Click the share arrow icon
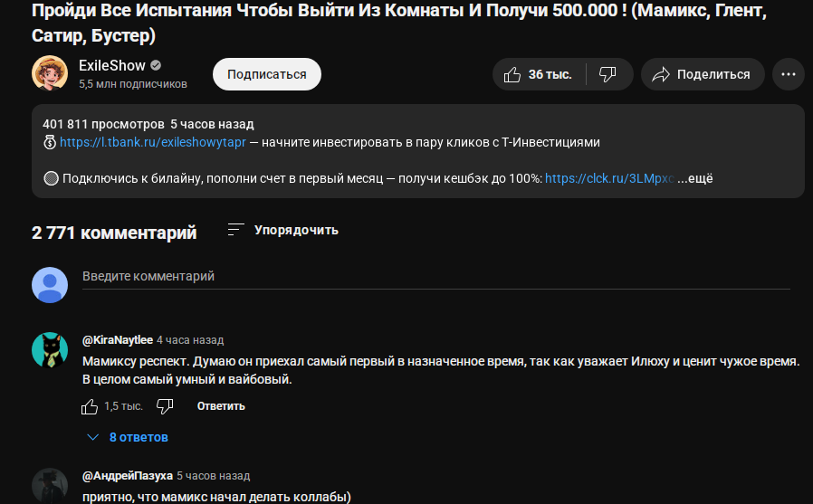Viewport: 813px width, 504px height. click(661, 74)
